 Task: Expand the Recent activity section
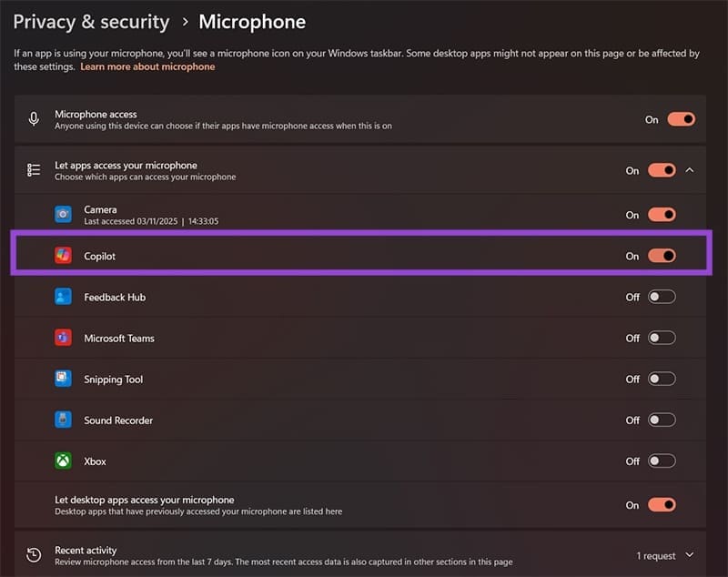tap(689, 555)
